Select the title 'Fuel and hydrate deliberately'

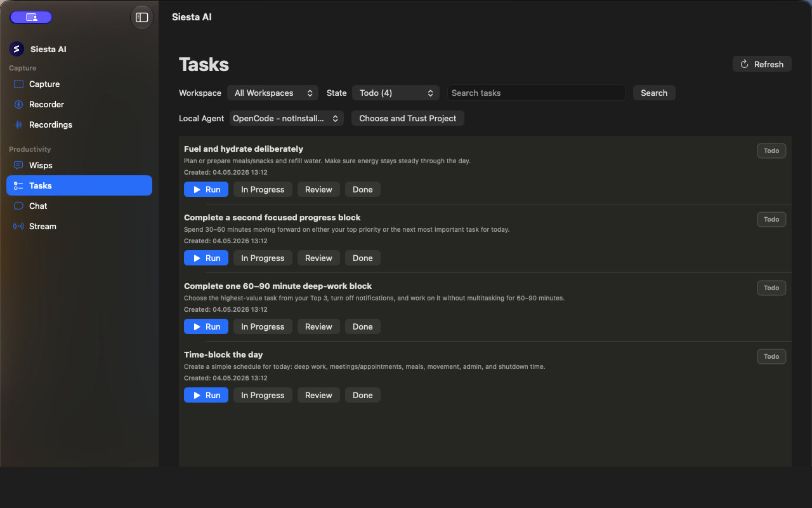pos(244,149)
